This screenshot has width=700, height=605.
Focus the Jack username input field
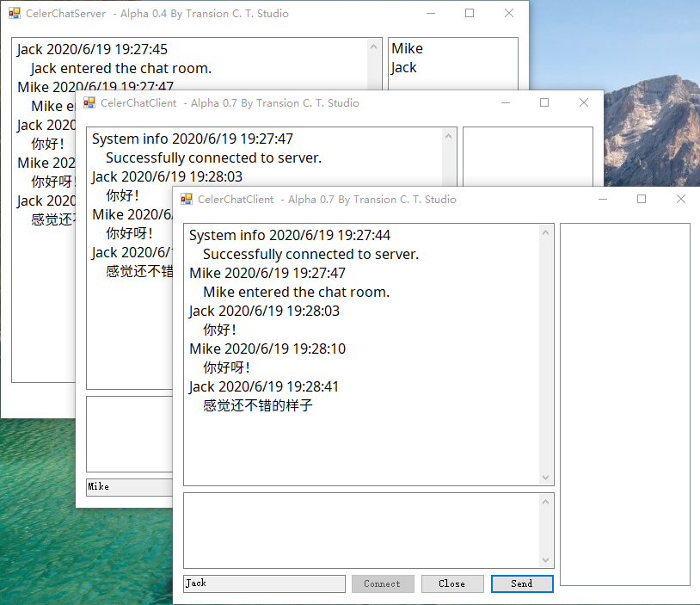tap(264, 583)
